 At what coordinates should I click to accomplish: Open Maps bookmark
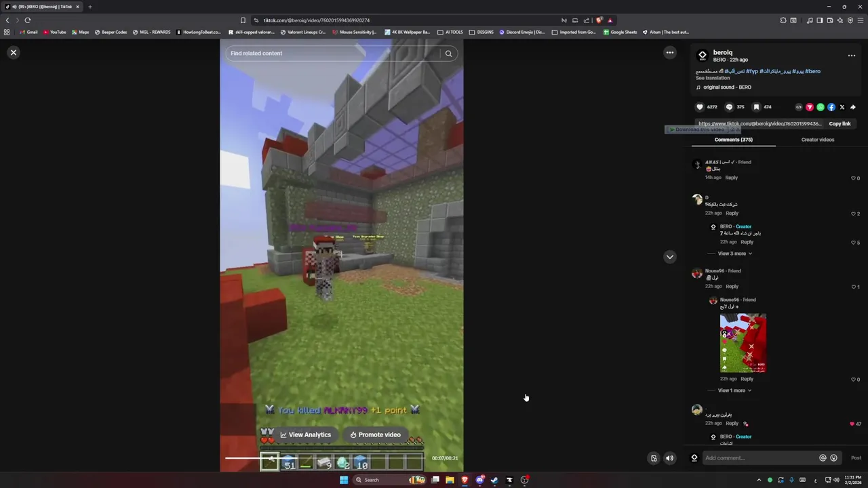point(80,32)
